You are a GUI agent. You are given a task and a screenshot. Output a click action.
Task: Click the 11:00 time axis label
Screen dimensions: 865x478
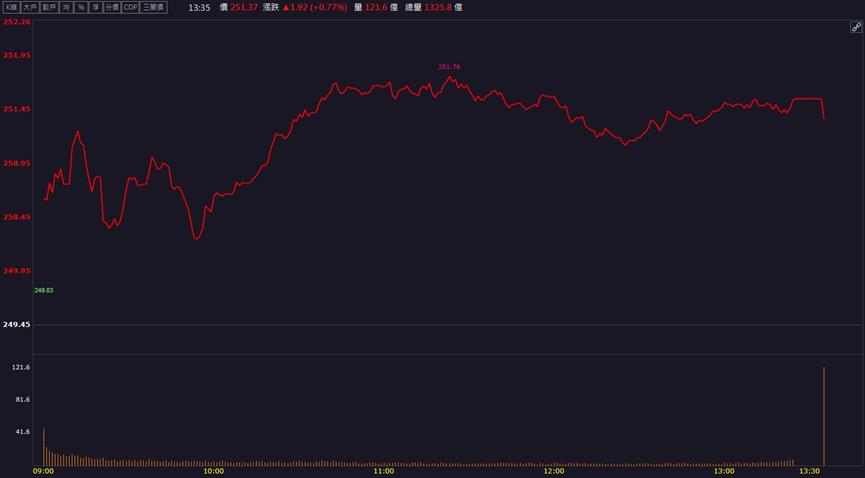(383, 471)
